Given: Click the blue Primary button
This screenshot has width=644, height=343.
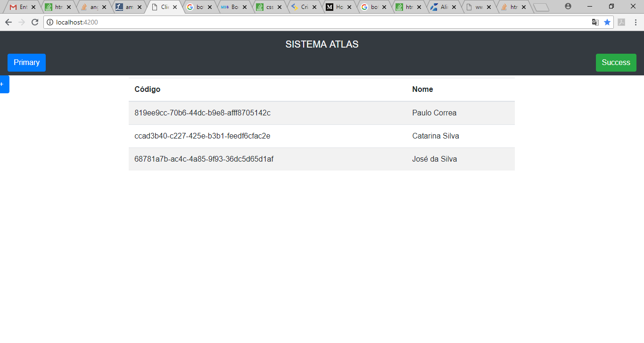Looking at the screenshot, I should pos(26,63).
